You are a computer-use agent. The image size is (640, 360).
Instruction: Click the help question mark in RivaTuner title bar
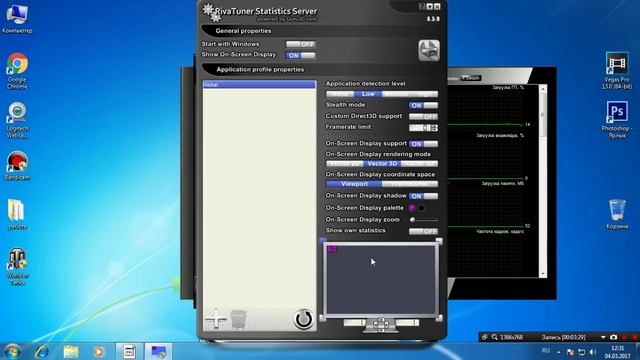coord(422,7)
